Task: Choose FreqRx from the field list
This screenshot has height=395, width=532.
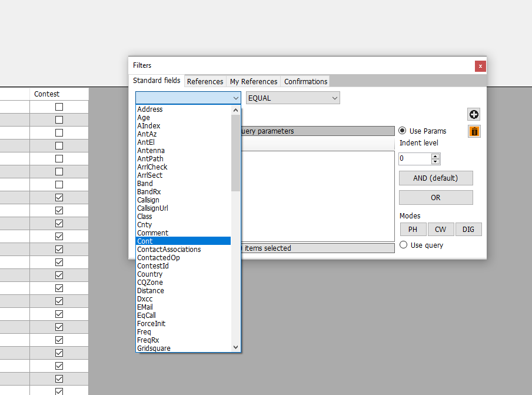Action: [183, 340]
